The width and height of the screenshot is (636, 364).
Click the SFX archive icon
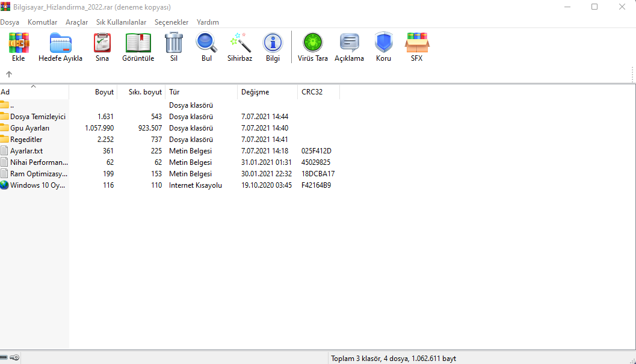pos(417,43)
